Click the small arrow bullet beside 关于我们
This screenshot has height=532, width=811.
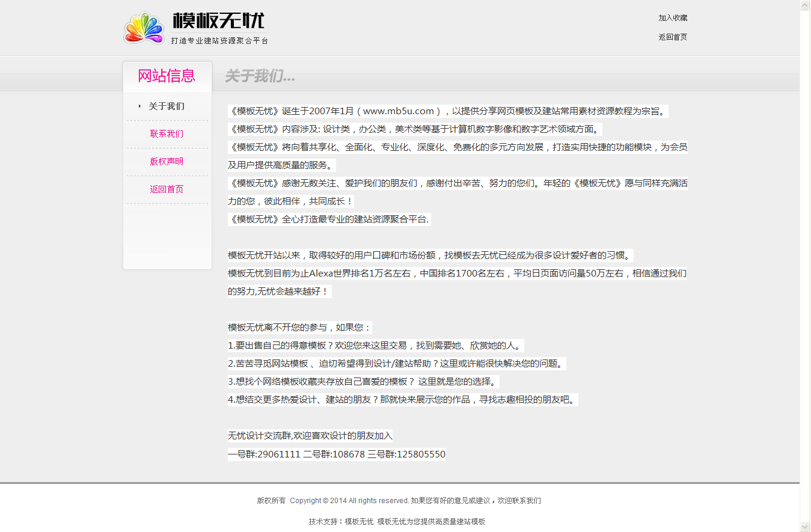(x=139, y=106)
